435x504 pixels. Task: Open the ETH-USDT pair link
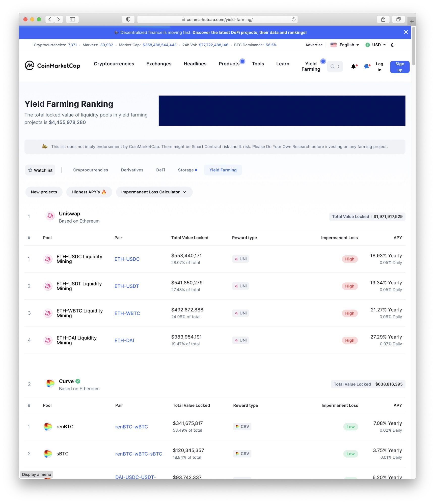127,286
